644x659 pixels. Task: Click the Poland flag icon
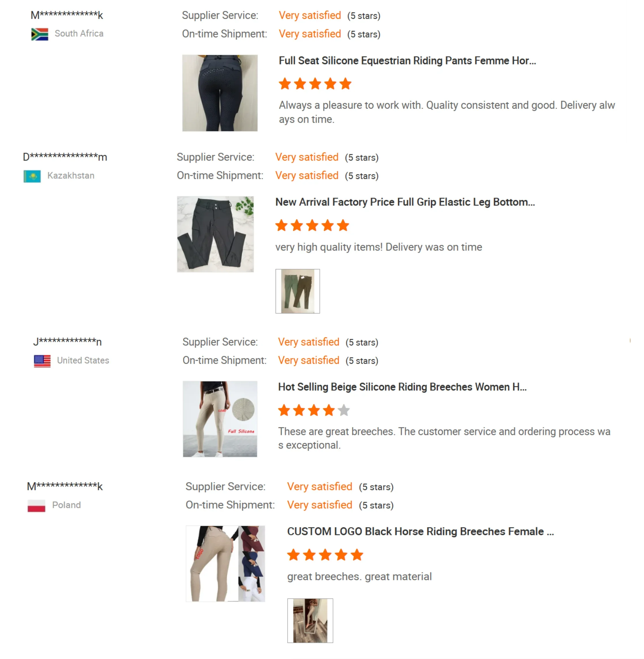pyautogui.click(x=37, y=505)
